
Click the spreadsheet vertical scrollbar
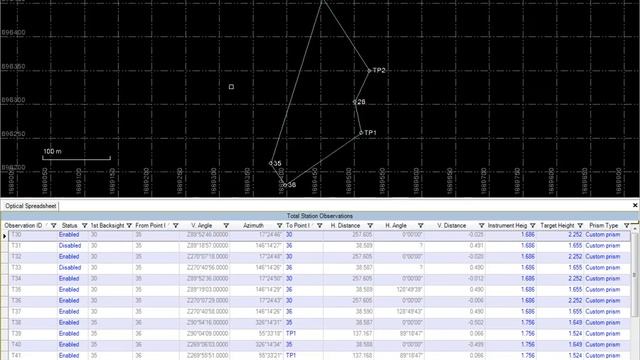(x=635, y=275)
